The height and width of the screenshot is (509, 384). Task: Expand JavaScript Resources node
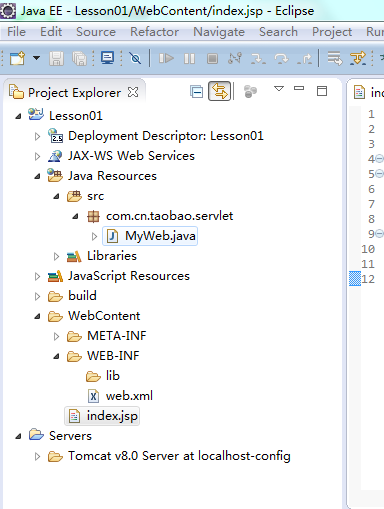[37, 276]
